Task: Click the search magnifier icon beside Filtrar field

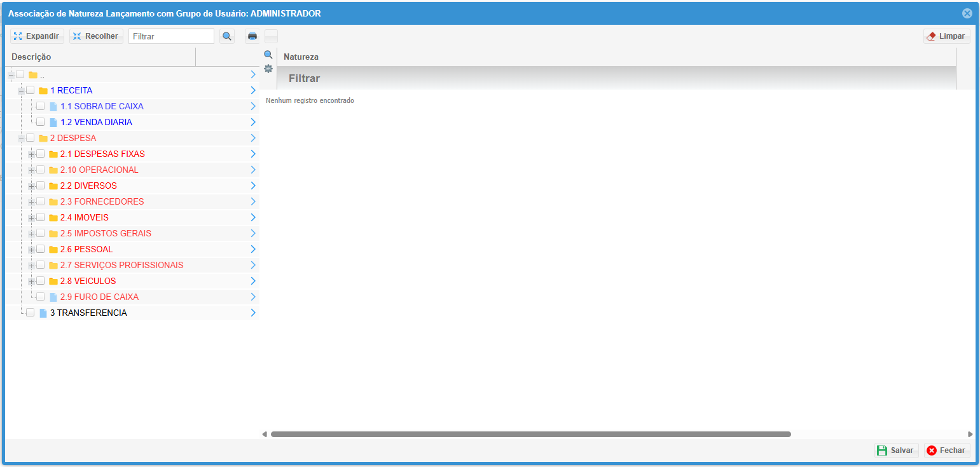Action: [227, 36]
